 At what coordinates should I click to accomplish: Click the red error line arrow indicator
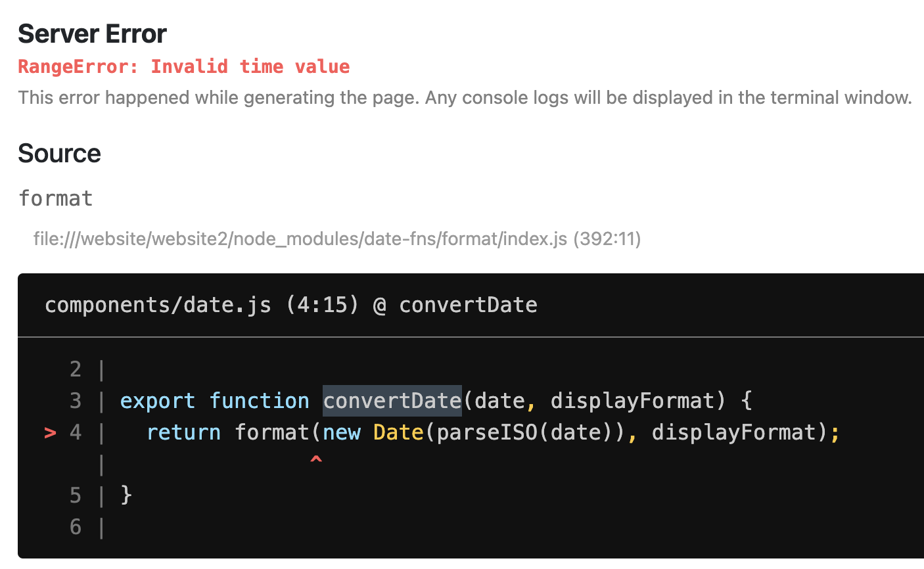pos(50,432)
